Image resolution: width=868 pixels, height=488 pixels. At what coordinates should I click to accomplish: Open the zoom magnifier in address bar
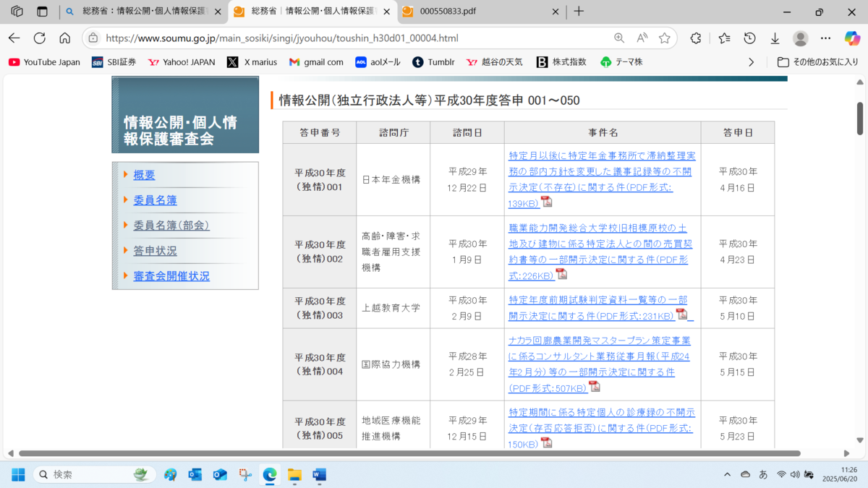click(619, 38)
